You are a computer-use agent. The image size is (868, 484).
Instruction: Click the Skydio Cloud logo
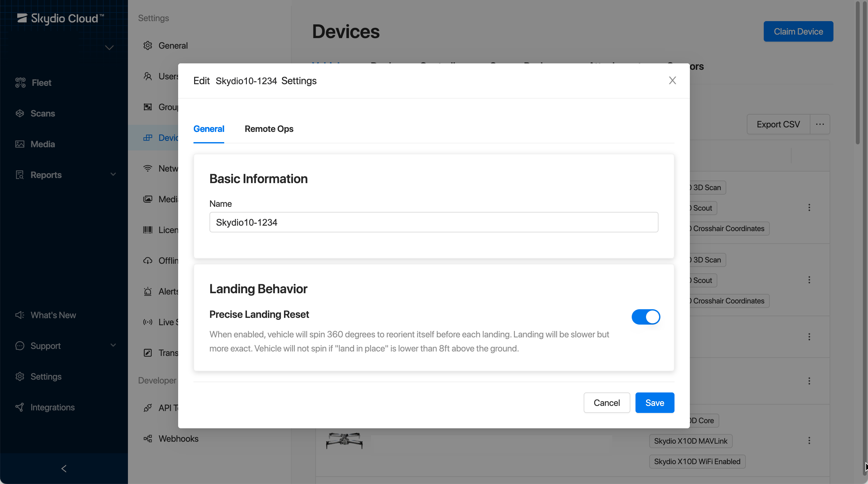[x=61, y=18]
